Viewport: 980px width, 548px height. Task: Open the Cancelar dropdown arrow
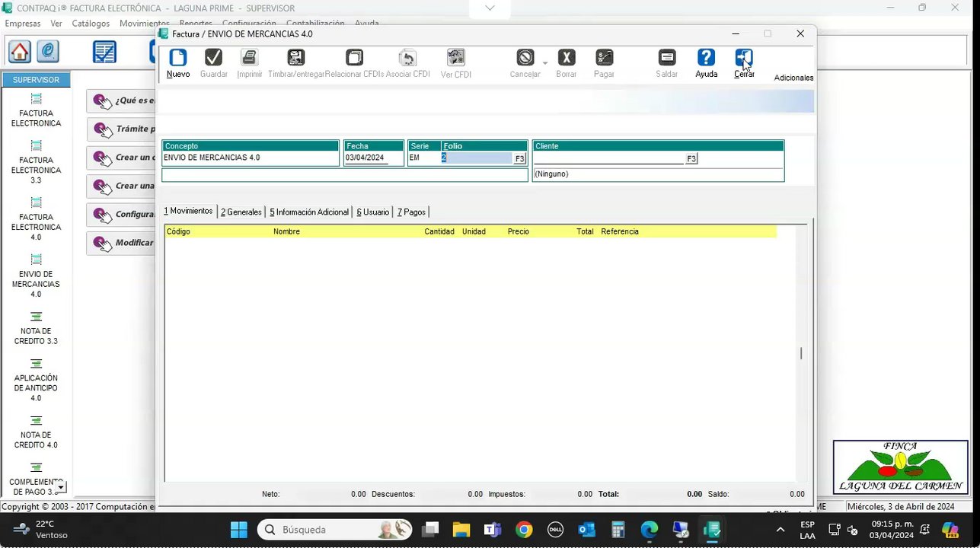coord(545,62)
